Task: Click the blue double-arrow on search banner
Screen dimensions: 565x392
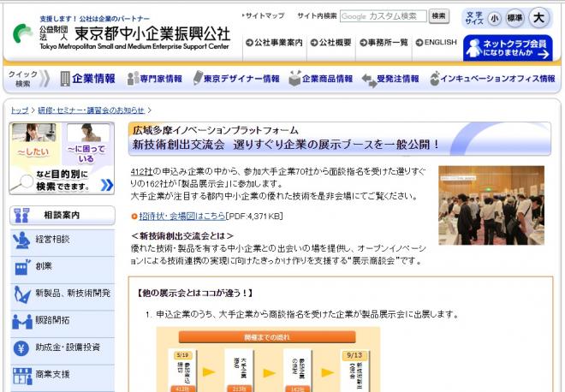Action: pyautogui.click(x=107, y=185)
